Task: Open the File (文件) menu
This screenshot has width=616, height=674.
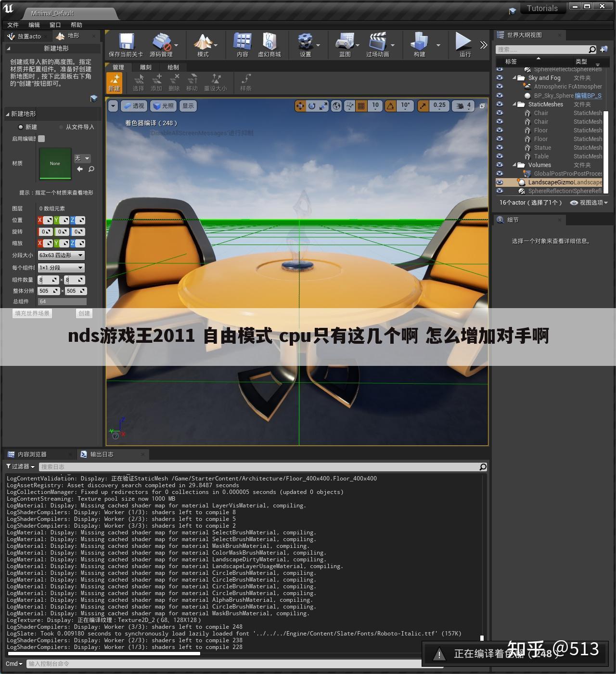Action: 13,25
